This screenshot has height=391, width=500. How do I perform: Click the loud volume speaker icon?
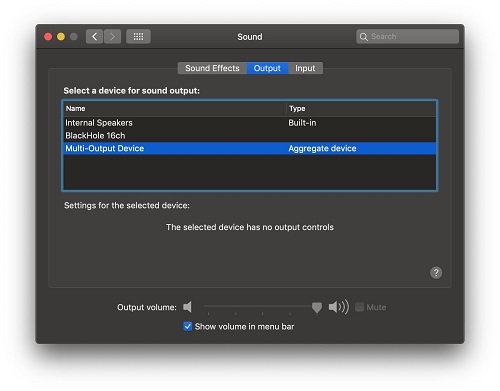point(339,307)
